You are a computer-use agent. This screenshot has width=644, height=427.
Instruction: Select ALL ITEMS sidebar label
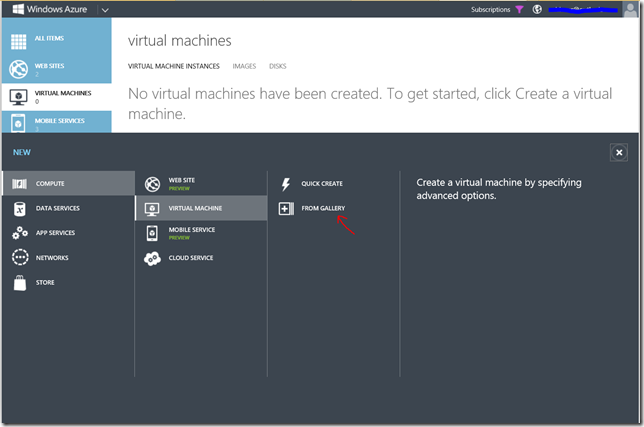click(x=49, y=38)
